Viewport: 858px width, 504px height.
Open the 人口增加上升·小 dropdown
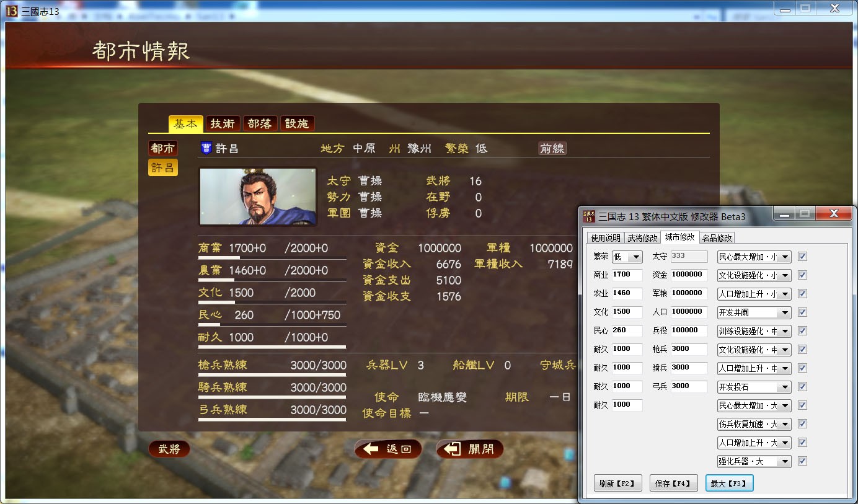[754, 294]
